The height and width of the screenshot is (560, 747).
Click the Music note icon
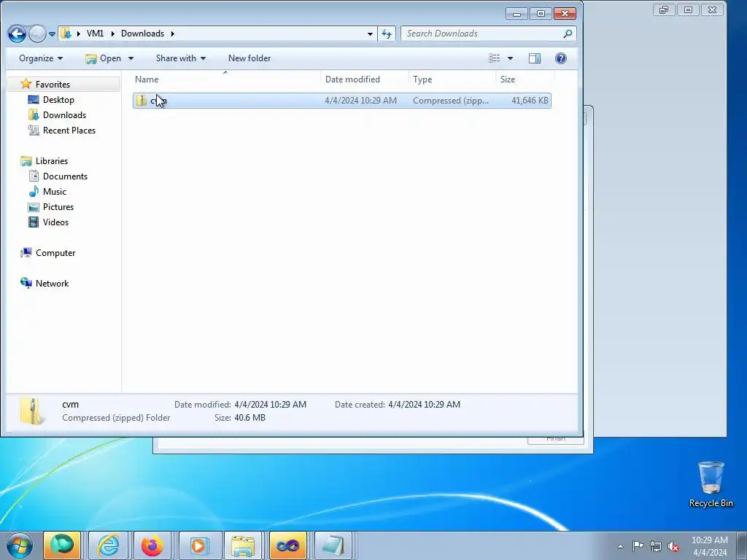coord(34,192)
